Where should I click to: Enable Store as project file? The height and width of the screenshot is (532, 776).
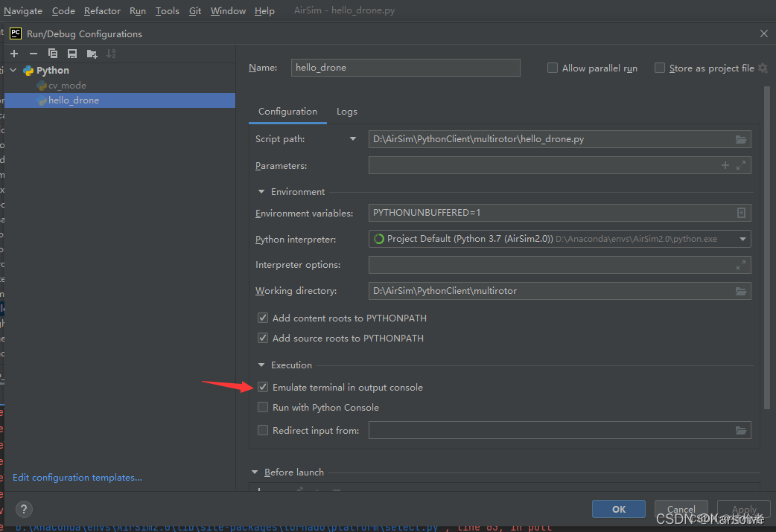659,68
